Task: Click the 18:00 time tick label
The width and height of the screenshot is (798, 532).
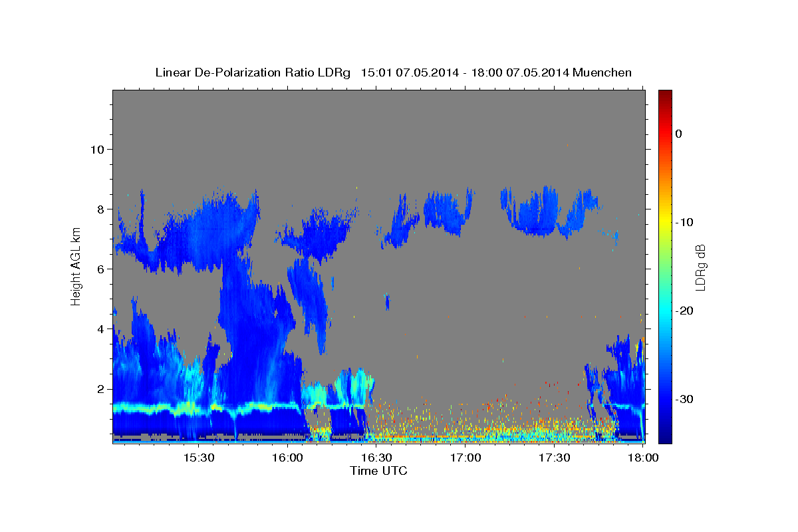Action: [x=644, y=458]
